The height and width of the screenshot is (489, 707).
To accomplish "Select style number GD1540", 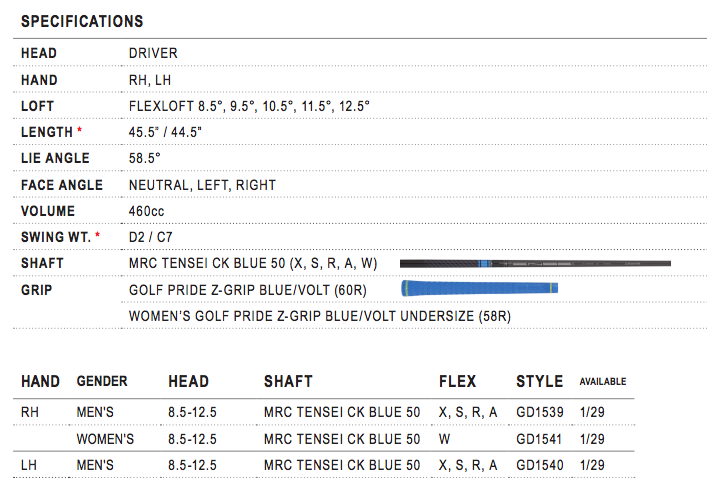I will (540, 465).
